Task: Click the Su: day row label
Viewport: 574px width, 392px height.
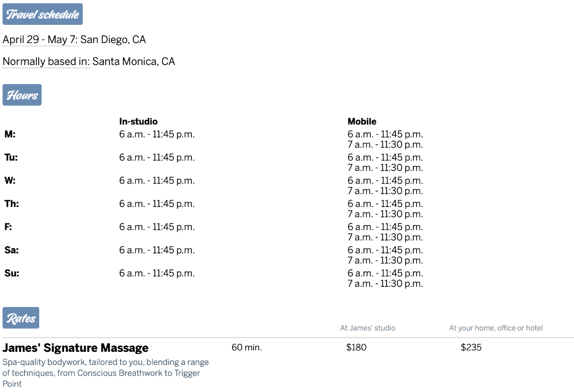Action: tap(11, 273)
